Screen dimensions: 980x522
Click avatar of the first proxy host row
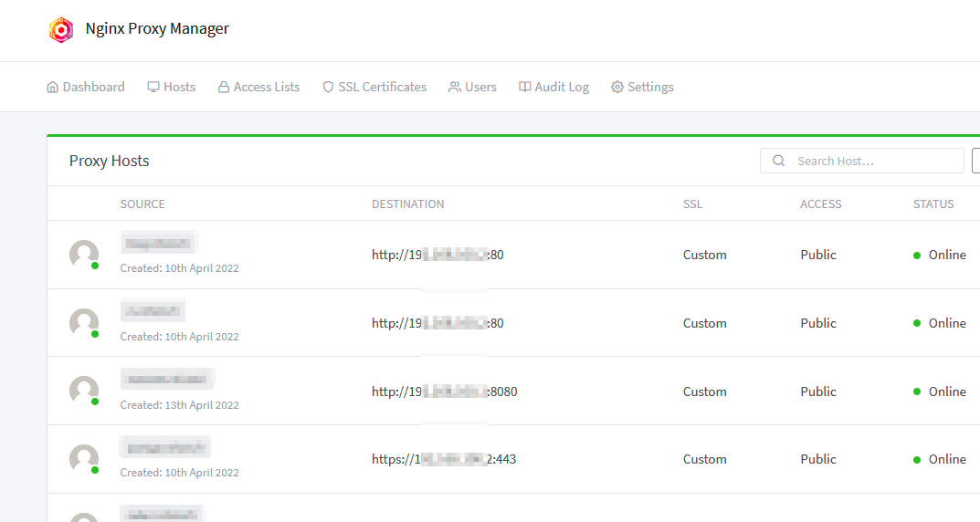coord(84,255)
